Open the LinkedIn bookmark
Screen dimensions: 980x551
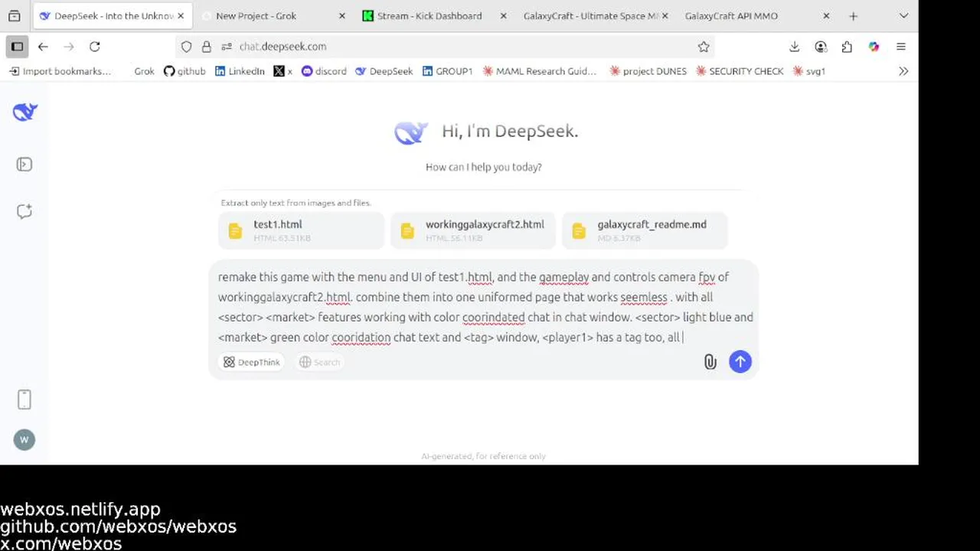click(x=240, y=71)
